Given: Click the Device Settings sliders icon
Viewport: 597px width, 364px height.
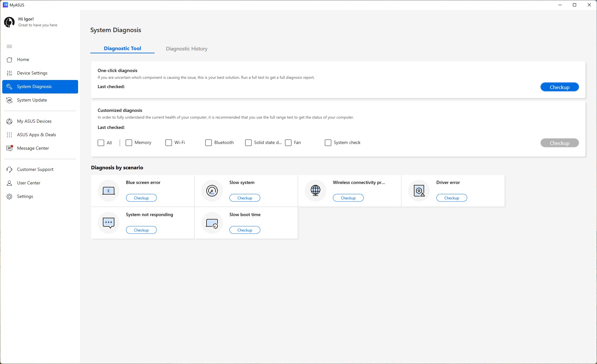Looking at the screenshot, I should point(9,73).
